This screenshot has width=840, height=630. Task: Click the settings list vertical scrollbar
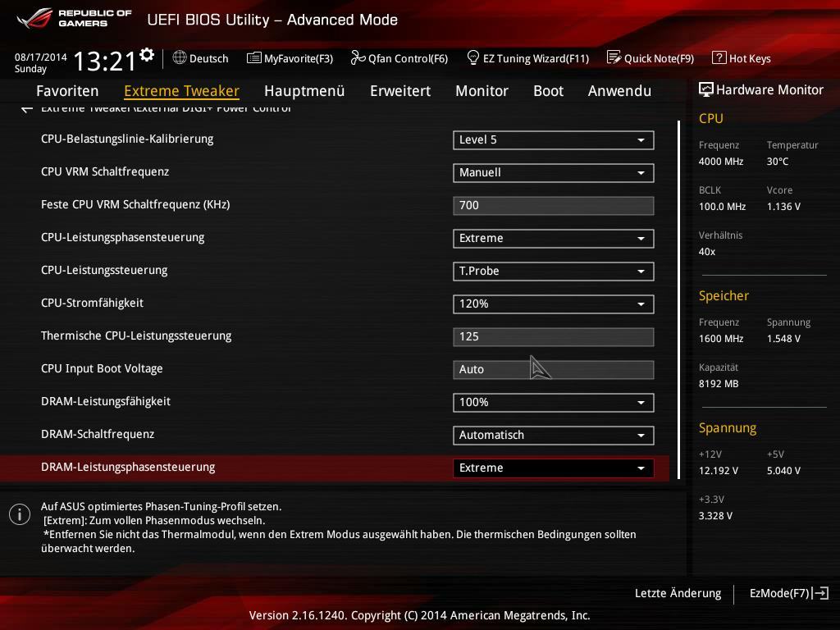(678, 300)
